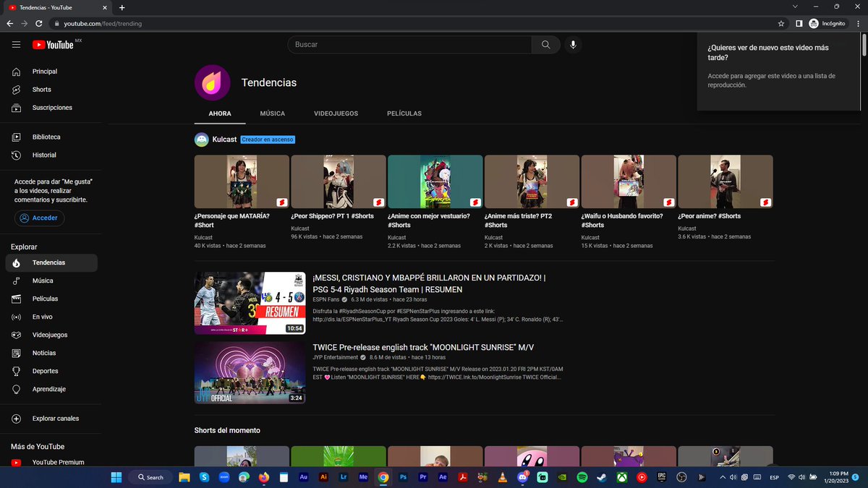Open ¿Personaje que MATARÍA? short thumbnail

242,181
